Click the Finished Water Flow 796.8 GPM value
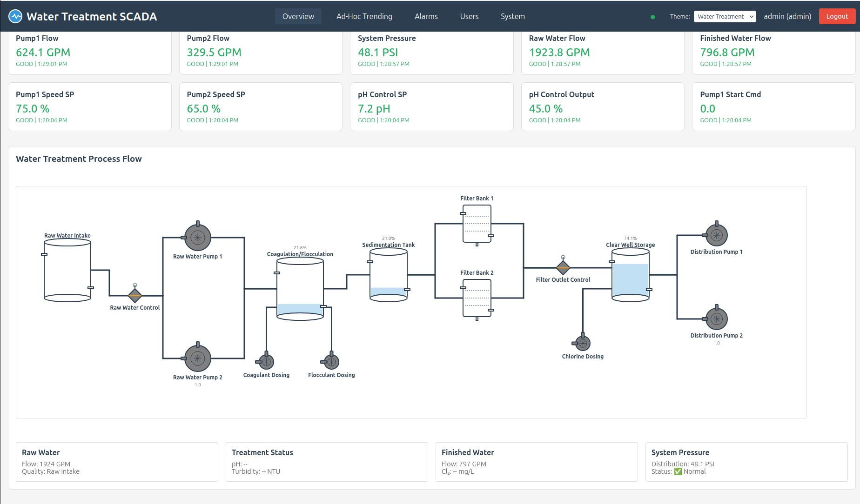This screenshot has width=860, height=504. pyautogui.click(x=727, y=53)
